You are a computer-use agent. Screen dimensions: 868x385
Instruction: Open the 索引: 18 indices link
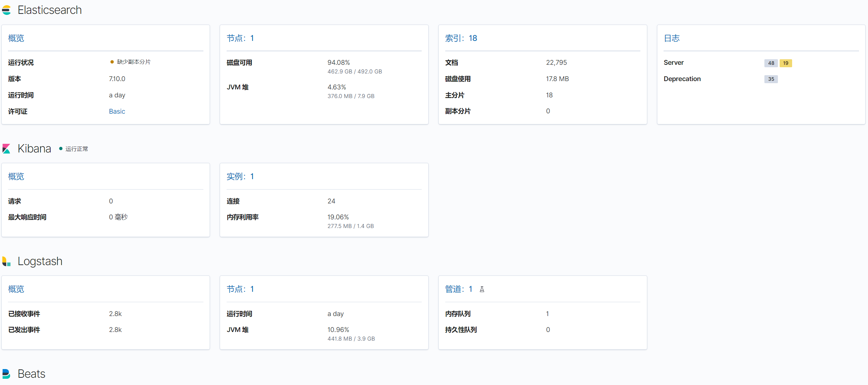[461, 38]
